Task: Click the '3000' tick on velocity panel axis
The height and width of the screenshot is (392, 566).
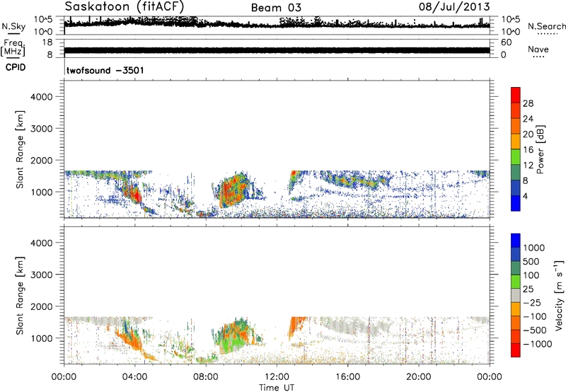Action: (41, 275)
